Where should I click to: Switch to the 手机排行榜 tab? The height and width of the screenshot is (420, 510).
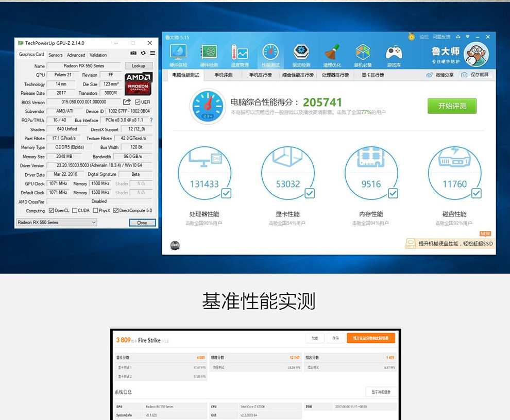click(x=261, y=75)
